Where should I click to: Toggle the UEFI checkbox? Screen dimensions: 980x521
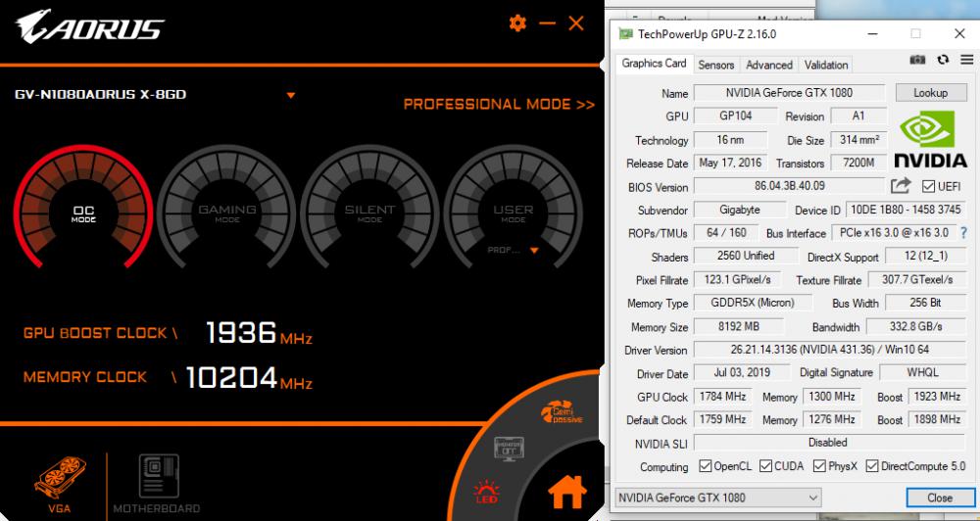(930, 186)
